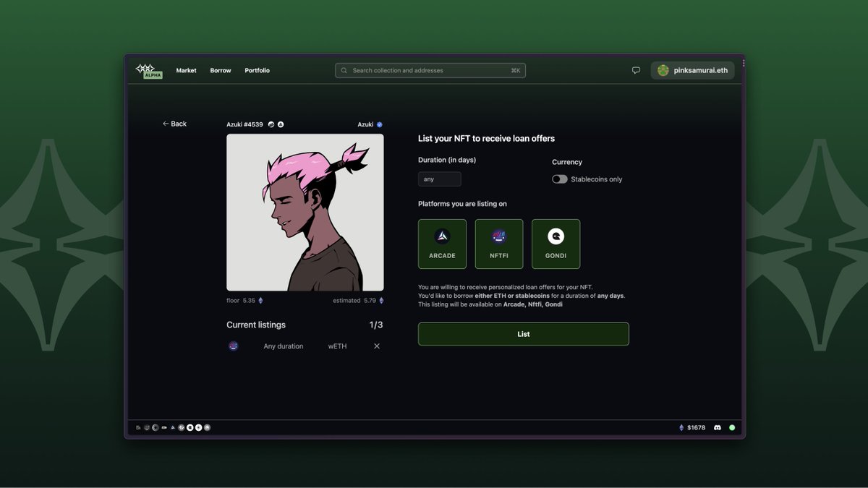The height and width of the screenshot is (488, 868).
Task: Click the magnifier icon in the search bar
Action: pos(344,71)
